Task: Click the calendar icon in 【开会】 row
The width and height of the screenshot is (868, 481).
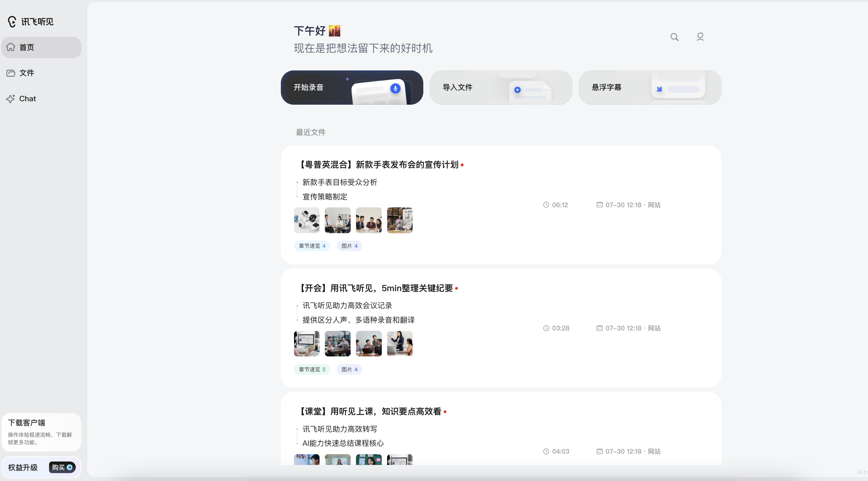Action: click(x=599, y=328)
